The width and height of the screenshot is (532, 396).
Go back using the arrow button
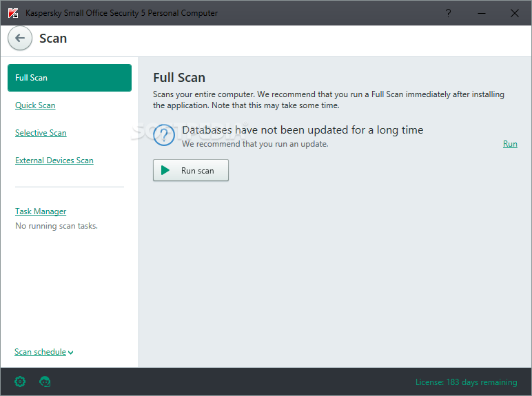[20, 38]
